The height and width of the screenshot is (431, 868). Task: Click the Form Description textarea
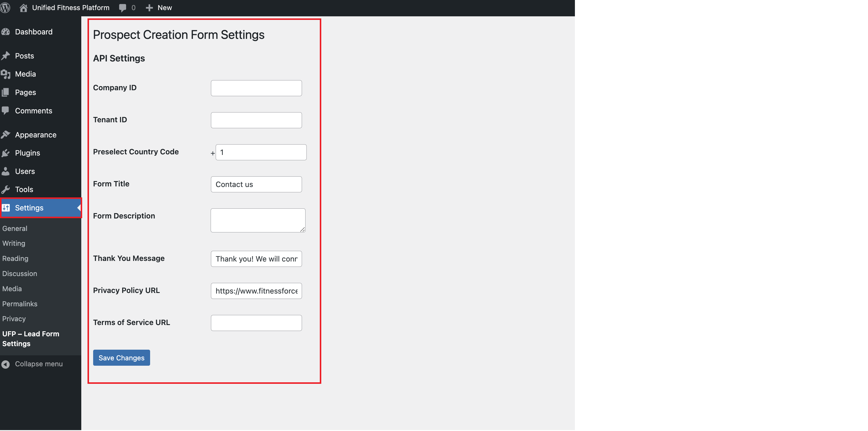258,220
